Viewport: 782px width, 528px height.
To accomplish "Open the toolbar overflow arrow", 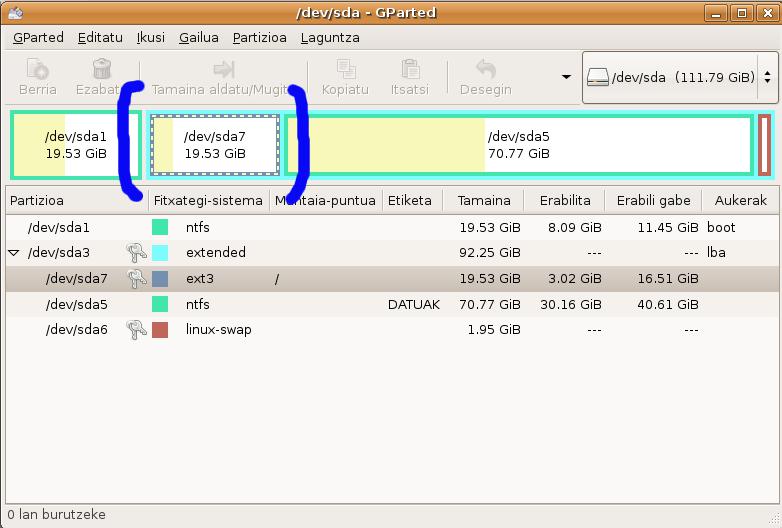I will click(566, 77).
